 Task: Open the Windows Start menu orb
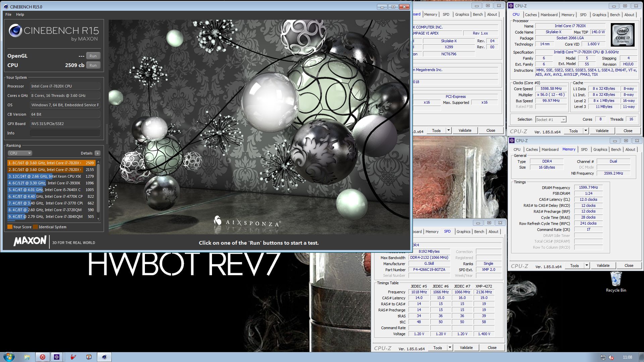(9, 357)
